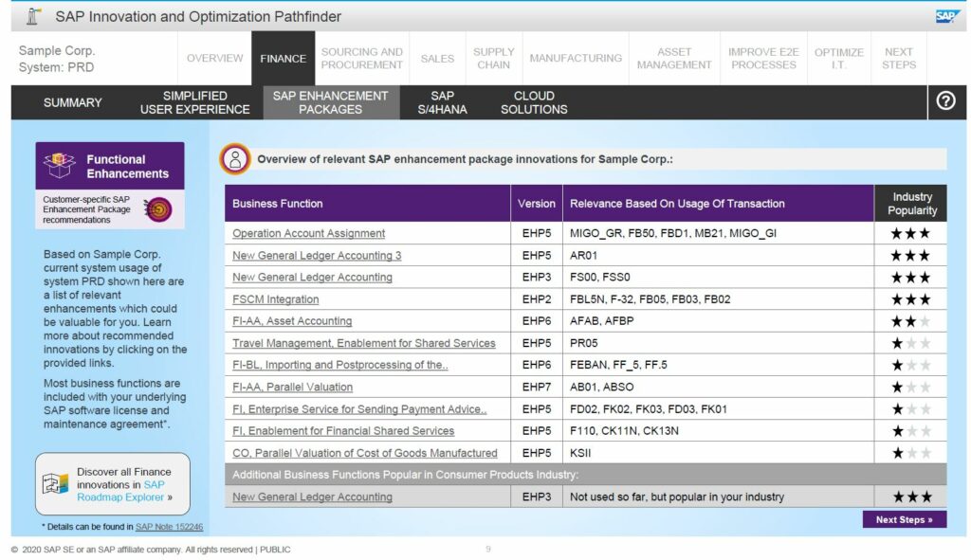Image resolution: width=971 pixels, height=560 pixels.
Task: Open the Overview tab
Action: [215, 58]
